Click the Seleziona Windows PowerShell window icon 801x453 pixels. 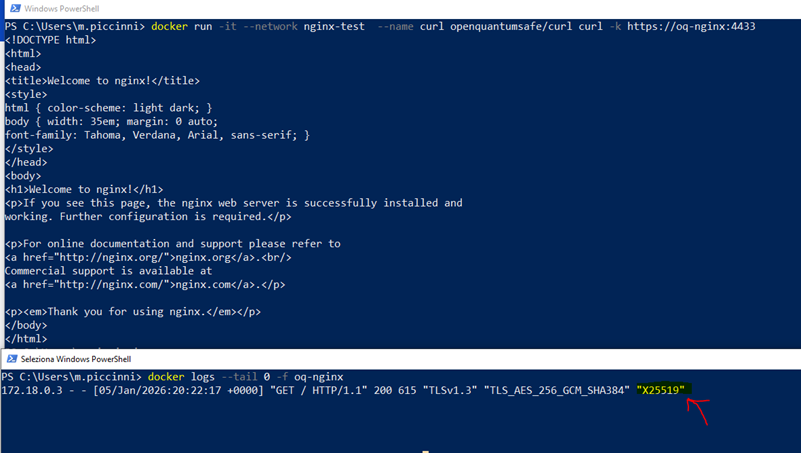point(13,358)
